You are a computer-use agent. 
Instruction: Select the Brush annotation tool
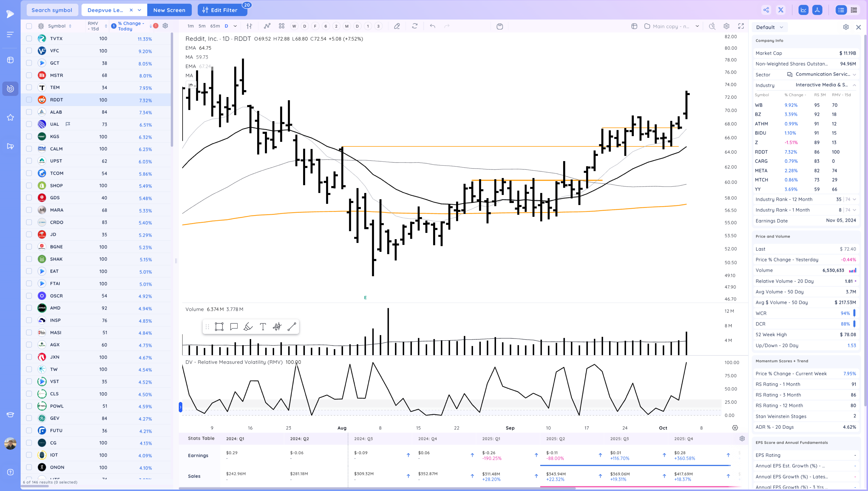tap(248, 326)
